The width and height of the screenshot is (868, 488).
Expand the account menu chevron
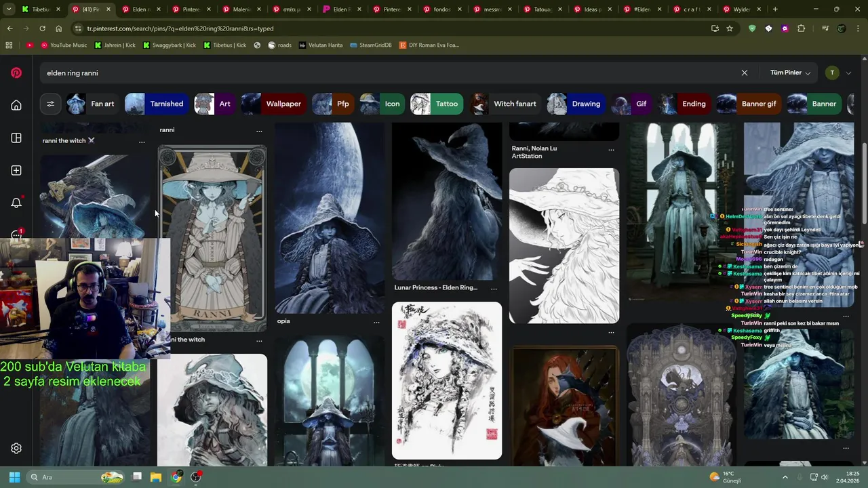pyautogui.click(x=848, y=73)
